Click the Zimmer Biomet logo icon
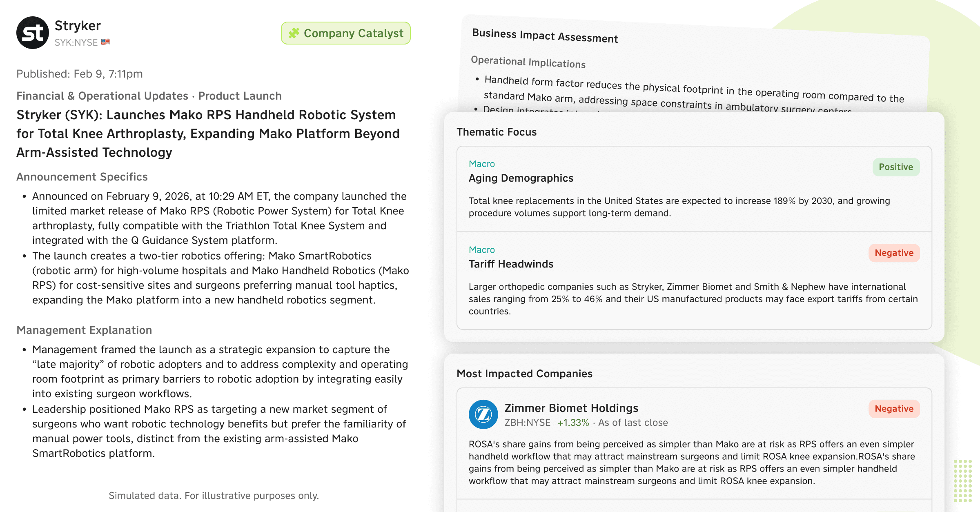 tap(483, 414)
